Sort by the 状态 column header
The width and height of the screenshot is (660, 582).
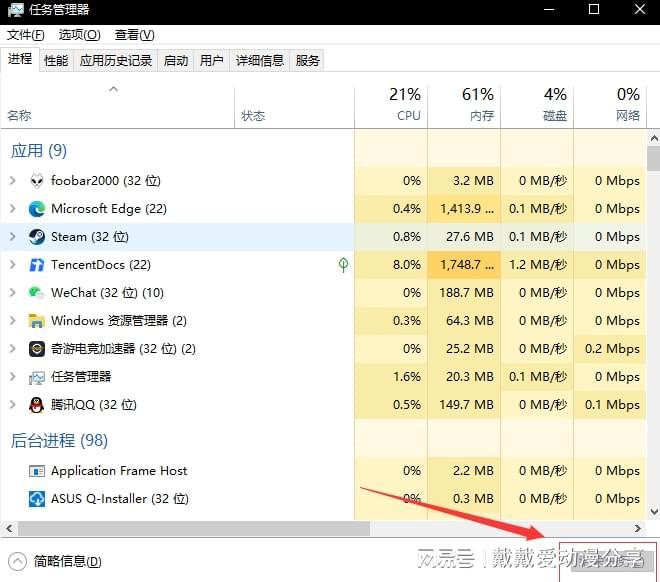(294, 107)
